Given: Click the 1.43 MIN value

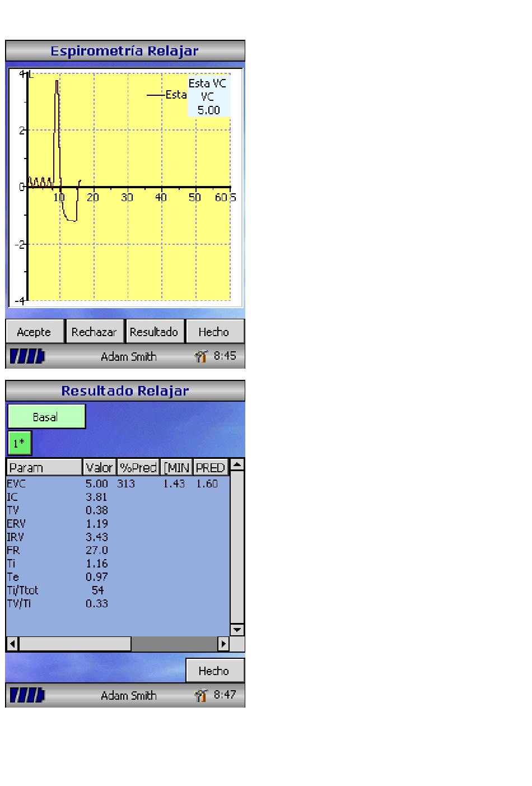Looking at the screenshot, I should (x=174, y=483).
